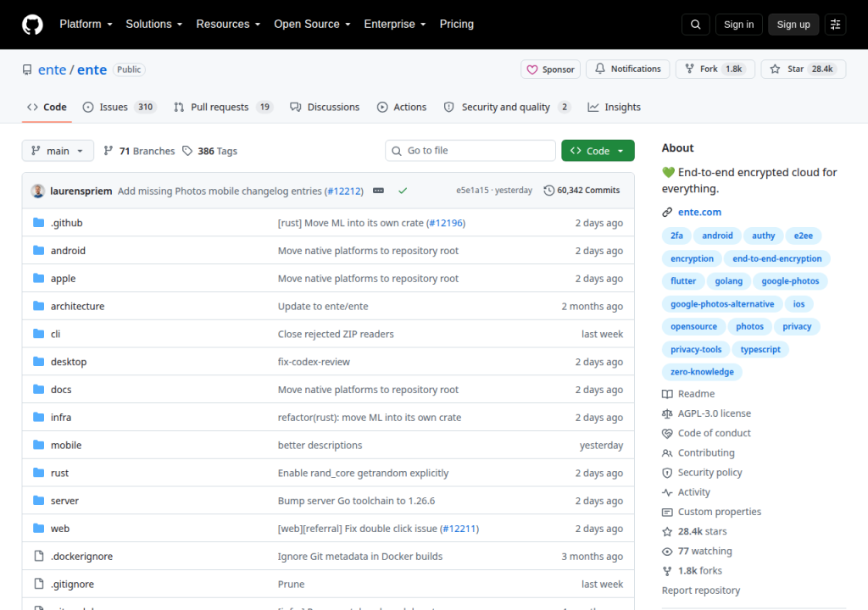Open pull request #12212 link
The image size is (868, 610).
344,191
